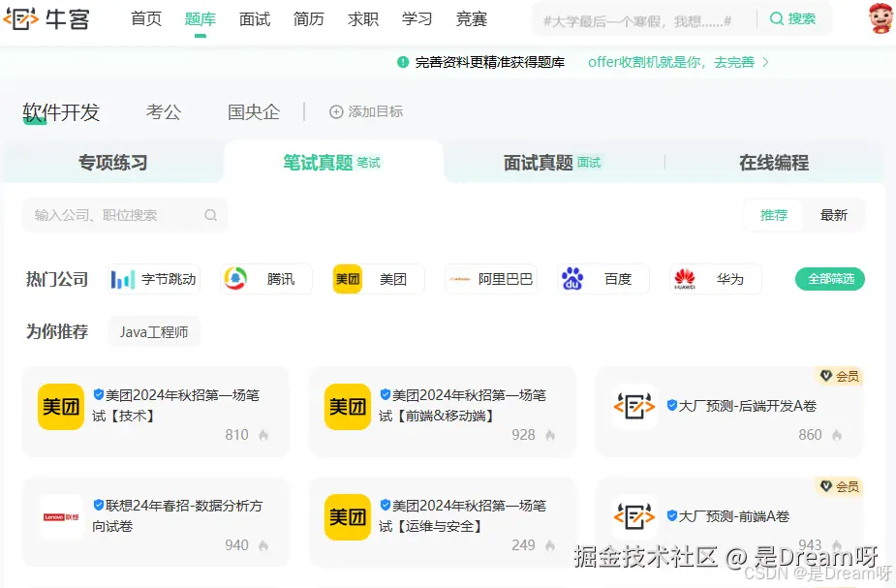Click the Nowcoder logo icon
Viewport: 896px width, 588px height.
click(x=20, y=18)
